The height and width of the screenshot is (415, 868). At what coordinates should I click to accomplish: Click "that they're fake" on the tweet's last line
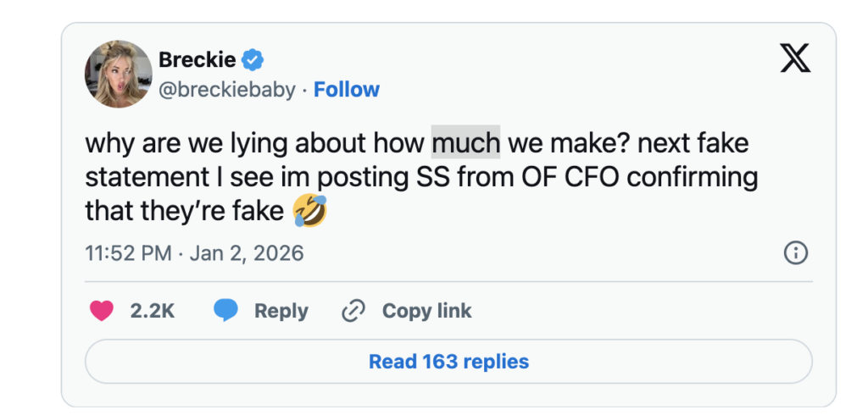[184, 211]
